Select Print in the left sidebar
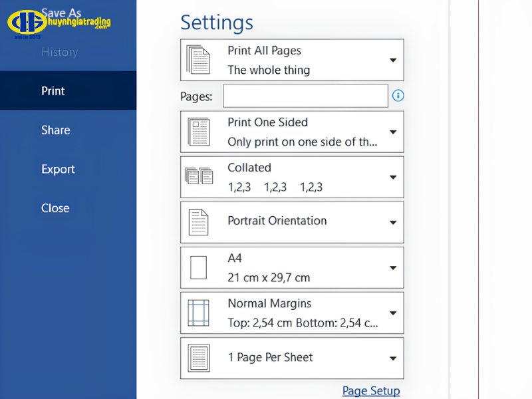 coord(53,91)
